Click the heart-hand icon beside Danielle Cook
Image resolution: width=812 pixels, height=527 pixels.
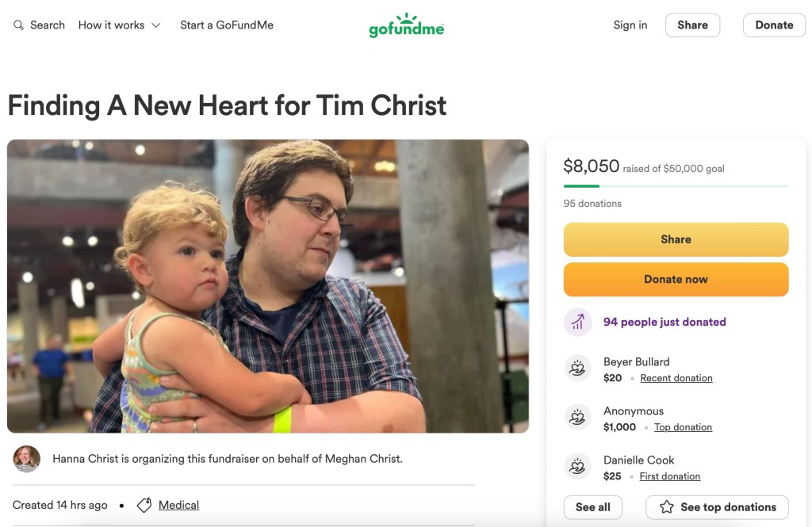(x=578, y=468)
